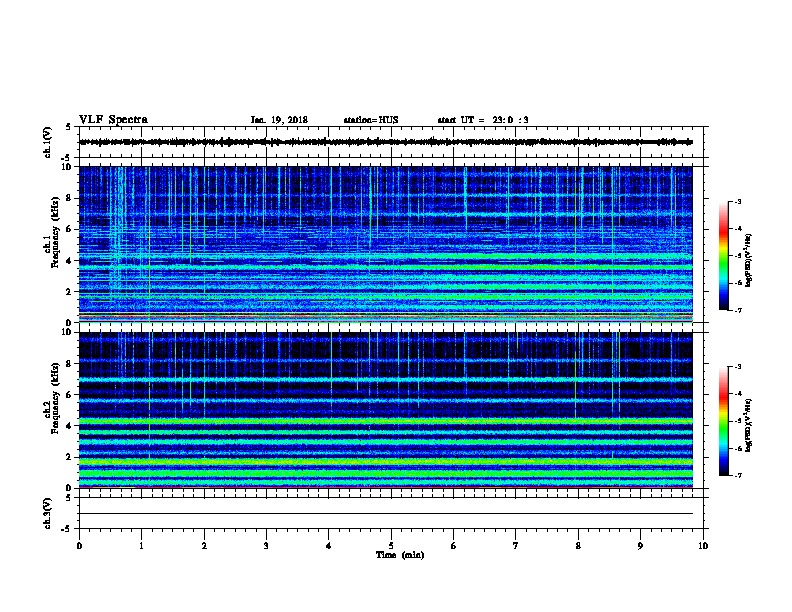Click the "5" tick on ch.1(V) waveform axis
The image size is (792, 612).
(x=69, y=127)
